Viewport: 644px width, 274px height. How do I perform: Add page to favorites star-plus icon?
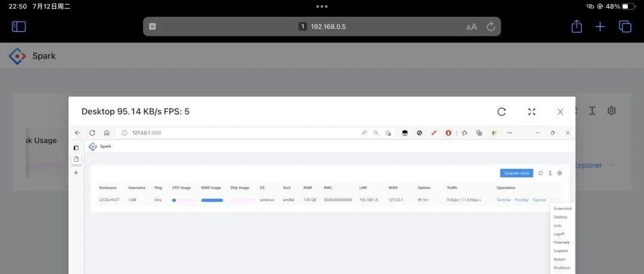coord(388,133)
